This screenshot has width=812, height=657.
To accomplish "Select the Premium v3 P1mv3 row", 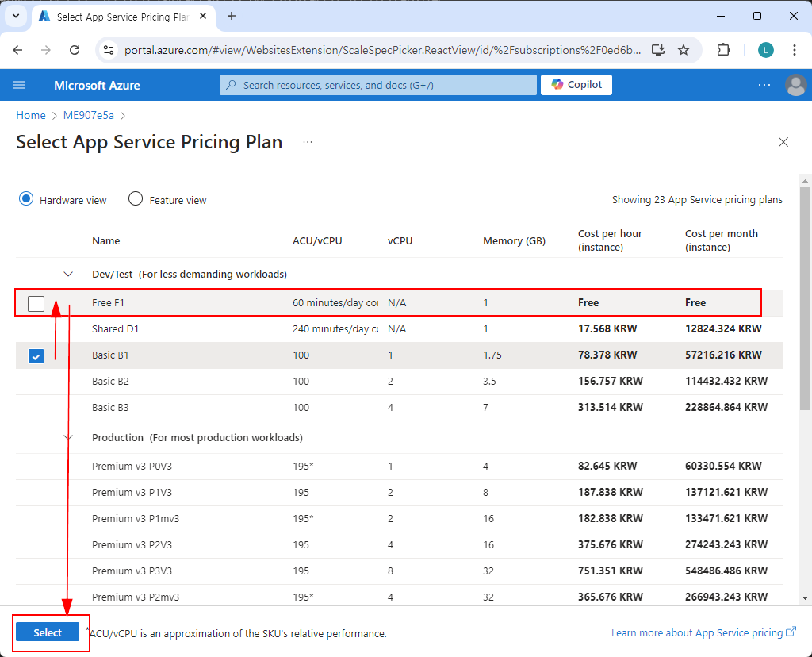I will pyautogui.click(x=399, y=519).
